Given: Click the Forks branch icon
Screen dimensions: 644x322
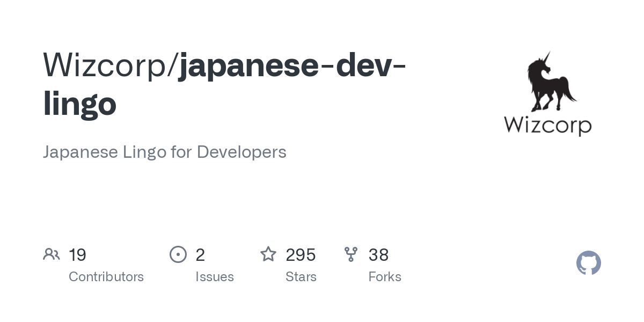Looking at the screenshot, I should [x=351, y=254].
